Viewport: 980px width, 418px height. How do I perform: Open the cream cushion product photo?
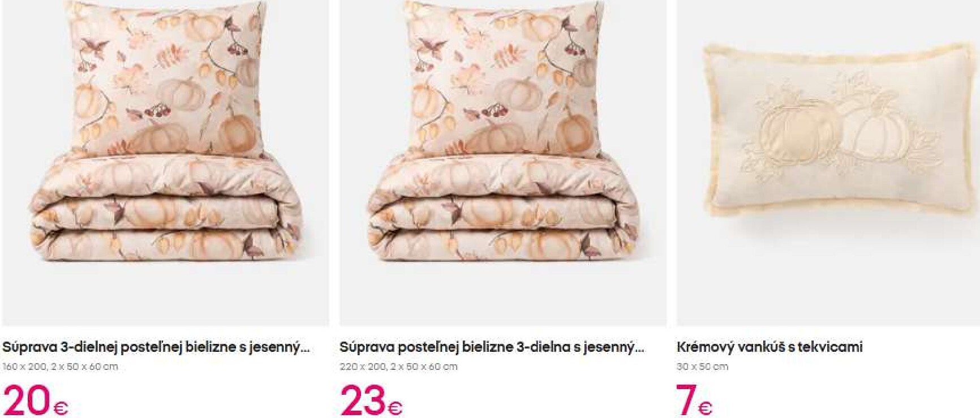click(x=828, y=163)
